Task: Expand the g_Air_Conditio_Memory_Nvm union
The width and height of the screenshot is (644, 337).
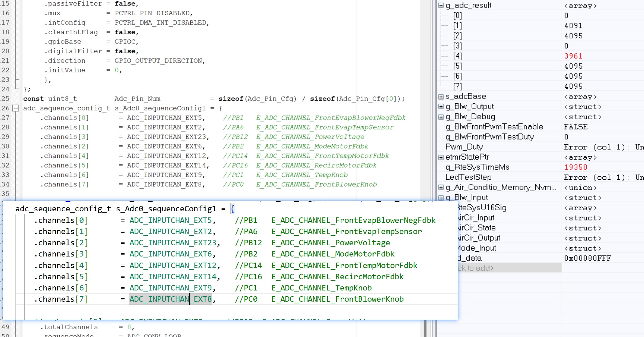Action: click(441, 188)
